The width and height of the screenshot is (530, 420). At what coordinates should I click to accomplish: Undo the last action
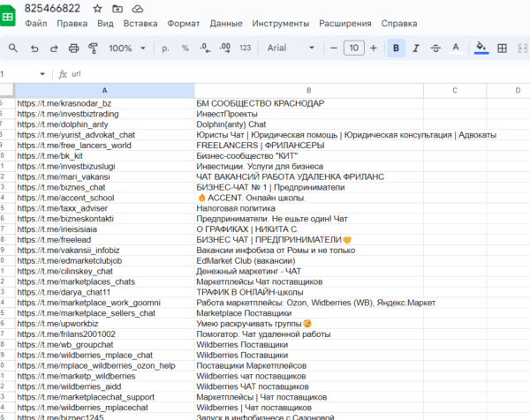click(x=33, y=48)
